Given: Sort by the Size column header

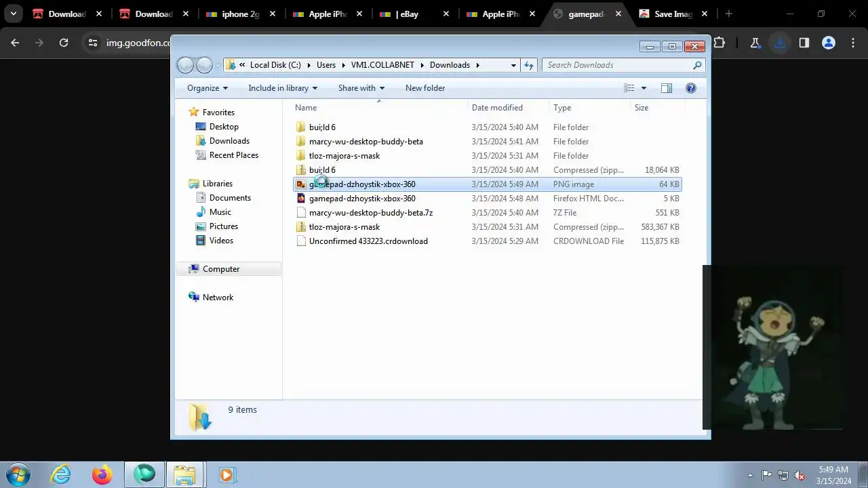Looking at the screenshot, I should pyautogui.click(x=657, y=108).
